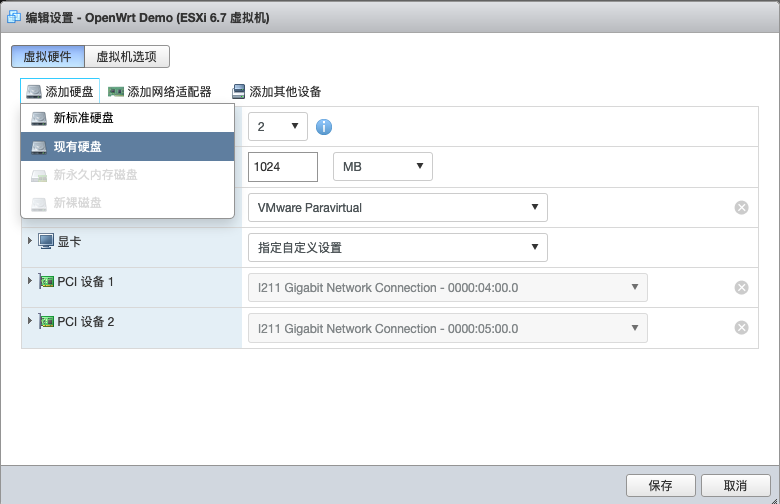This screenshot has height=504, width=780.
Task: Click 添加网络适配器 to add network adapter
Action: [x=160, y=92]
